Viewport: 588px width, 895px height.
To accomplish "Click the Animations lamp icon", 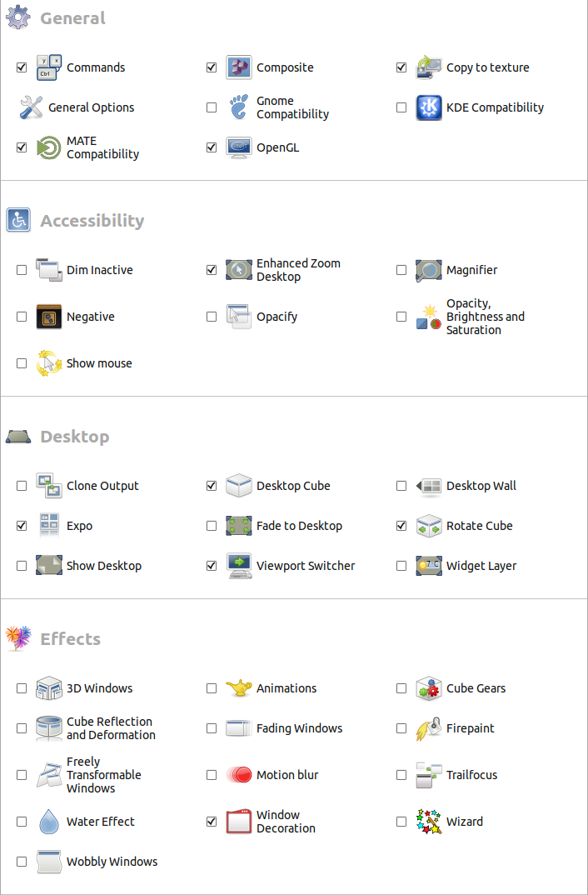I will tap(238, 688).
